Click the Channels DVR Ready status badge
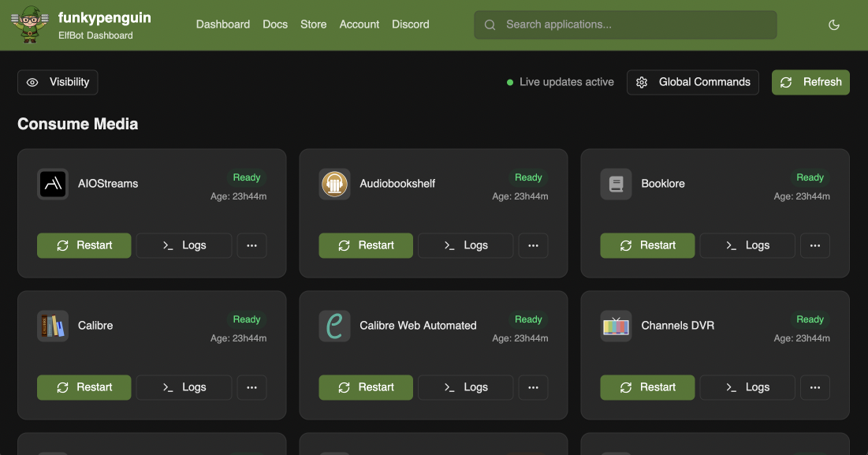Viewport: 868px width, 455px height. pos(810,319)
